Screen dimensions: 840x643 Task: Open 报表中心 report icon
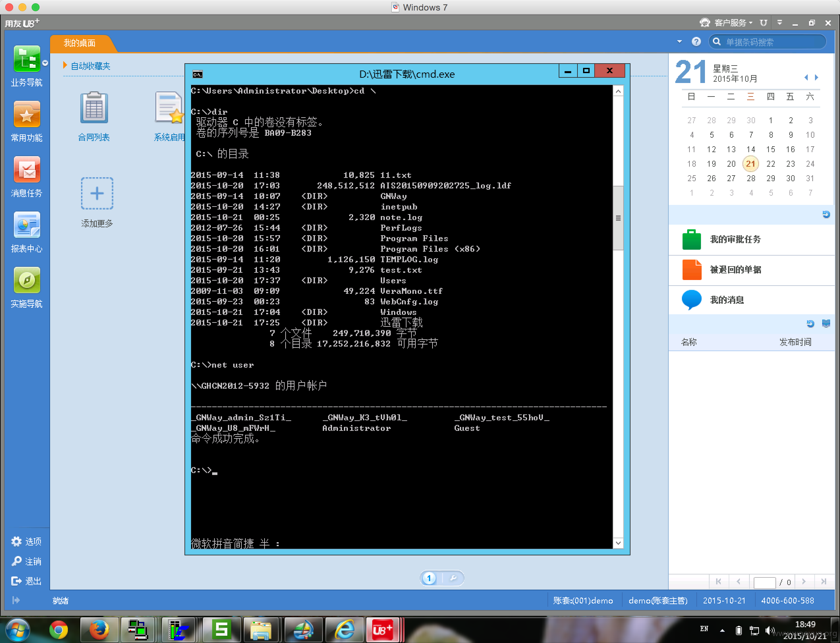click(x=26, y=225)
